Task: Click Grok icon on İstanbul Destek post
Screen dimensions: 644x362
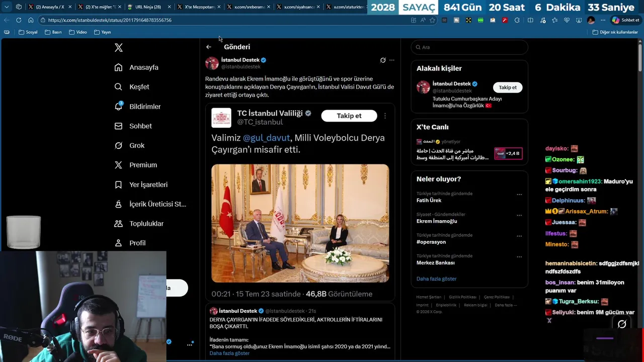Action: click(383, 60)
